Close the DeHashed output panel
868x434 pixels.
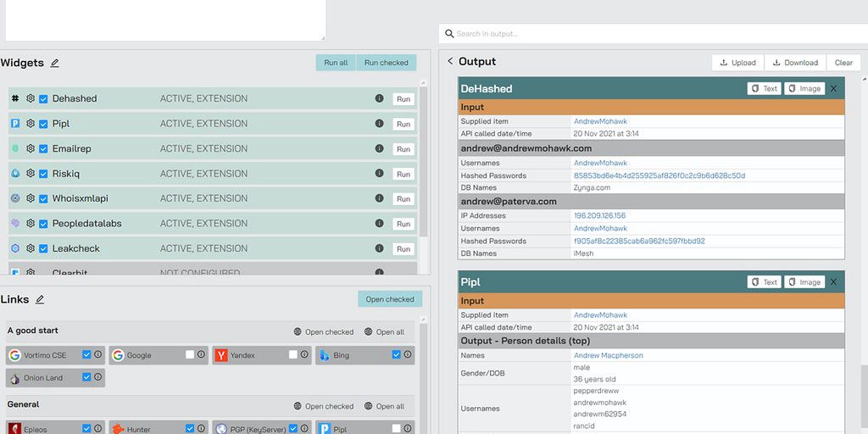pyautogui.click(x=833, y=89)
